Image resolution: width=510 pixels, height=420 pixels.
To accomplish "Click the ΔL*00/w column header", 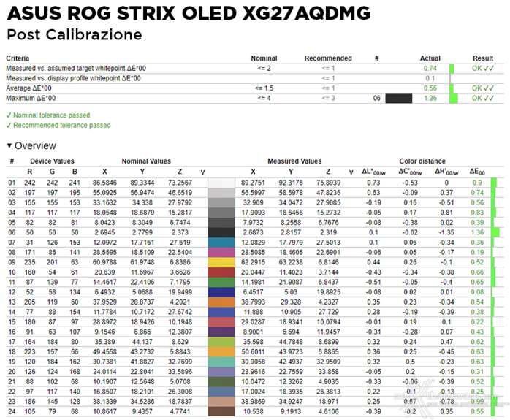I will (373, 172).
